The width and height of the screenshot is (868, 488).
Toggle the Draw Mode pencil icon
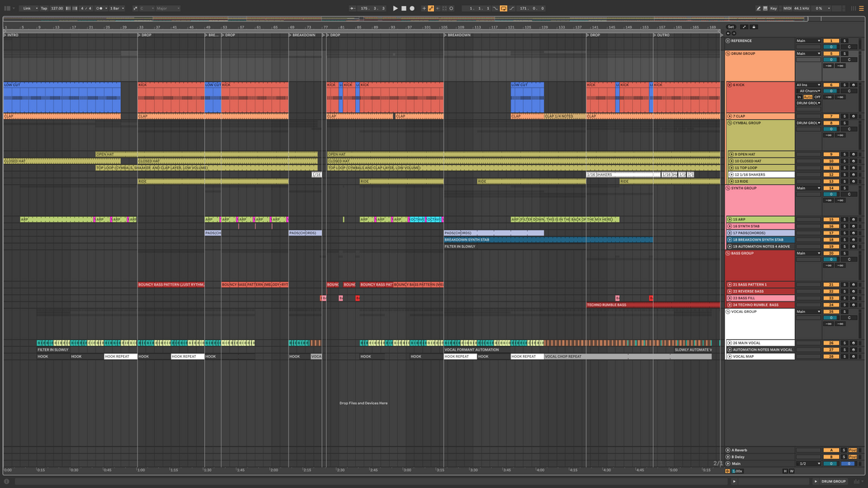[759, 8]
